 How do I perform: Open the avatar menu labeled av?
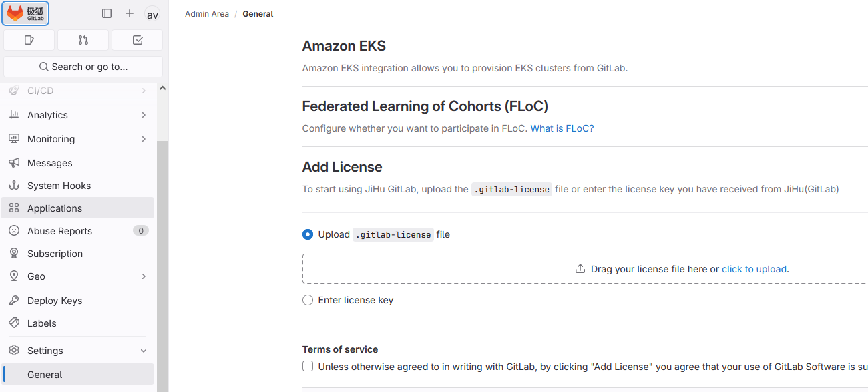[x=152, y=13]
